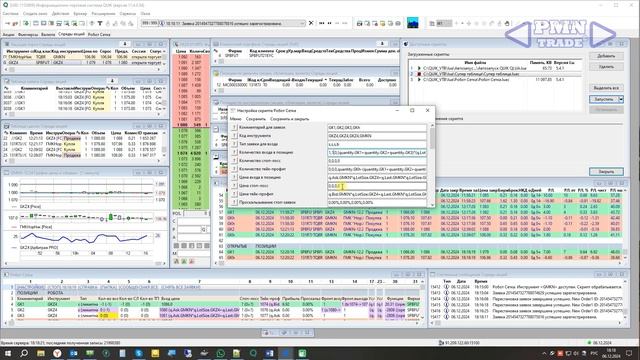Click play icon of script row 1
The width and height of the screenshot is (640, 360).
tap(418, 69)
